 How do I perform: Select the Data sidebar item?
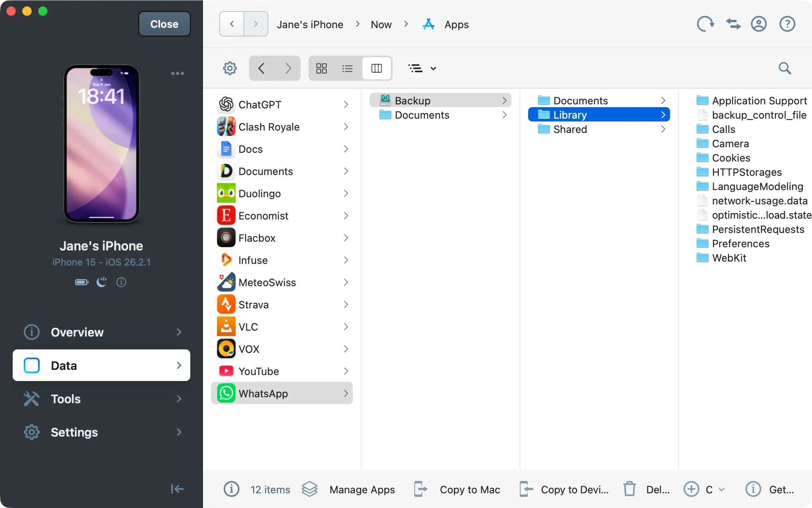101,366
